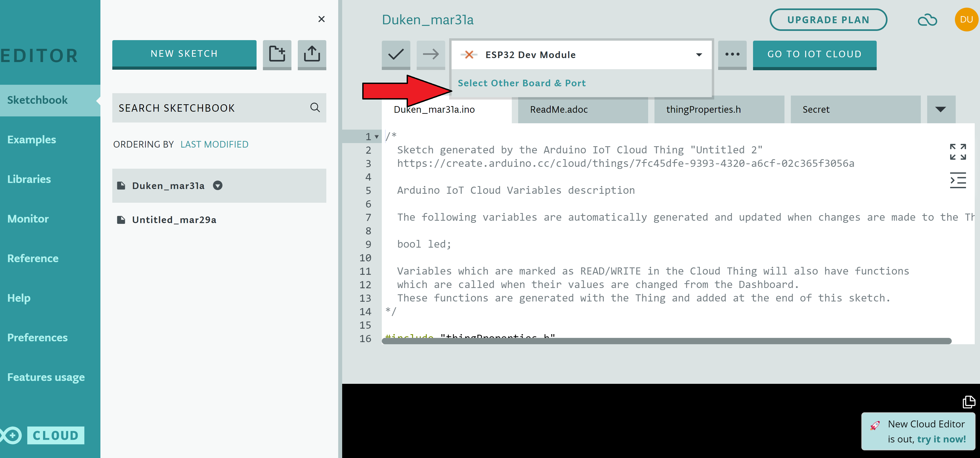This screenshot has width=980, height=458.
Task: Change ordering via LAST MODIFIED
Action: 214,144
